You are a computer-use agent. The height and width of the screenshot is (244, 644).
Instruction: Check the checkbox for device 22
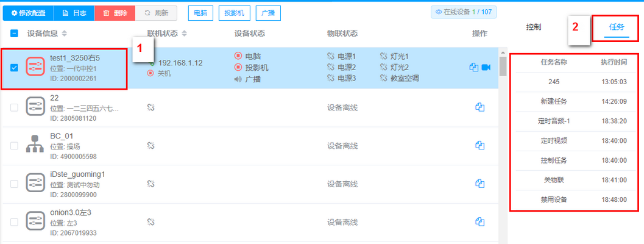(15, 107)
